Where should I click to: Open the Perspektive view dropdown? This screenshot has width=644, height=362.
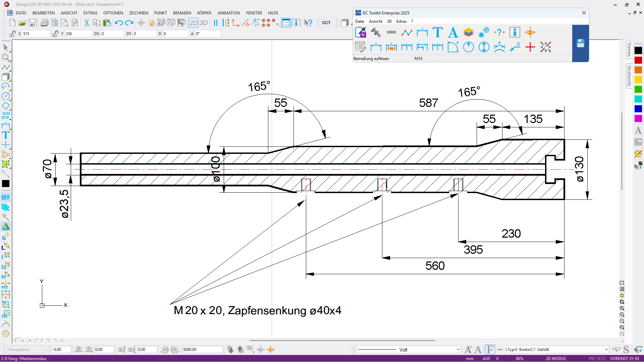(x=46, y=350)
